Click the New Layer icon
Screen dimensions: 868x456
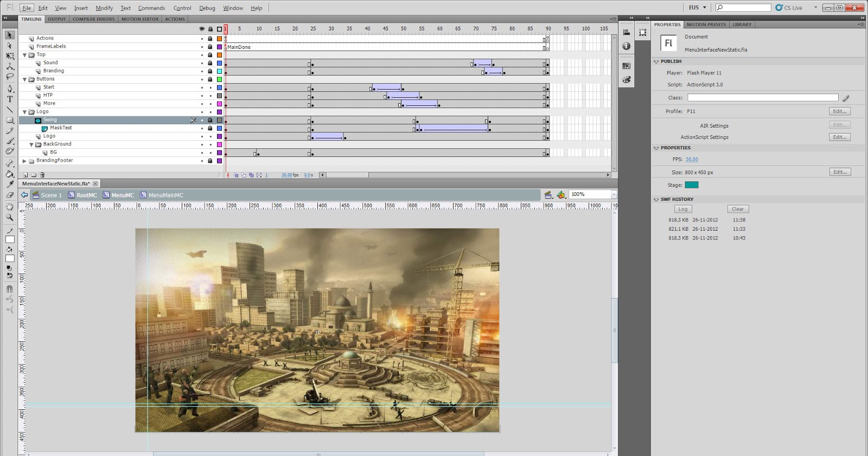(25, 175)
